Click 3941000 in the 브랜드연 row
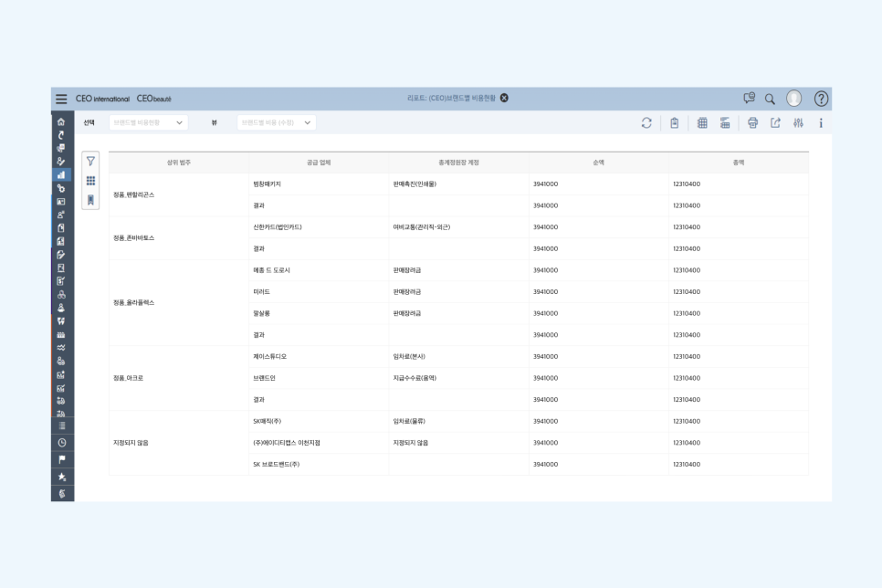Screen dimensions: 882x588 click(x=546, y=378)
